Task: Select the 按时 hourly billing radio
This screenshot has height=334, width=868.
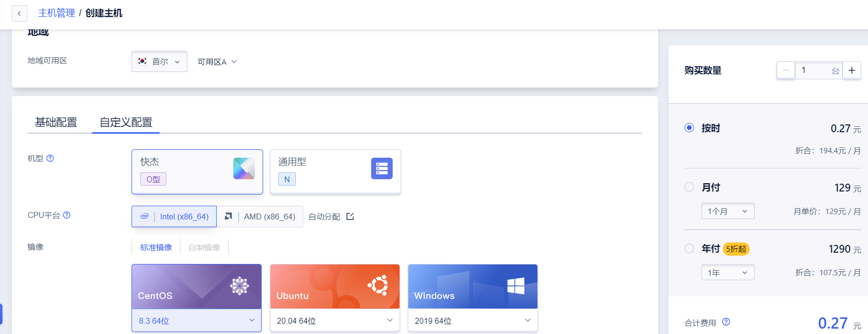Action: pos(690,128)
